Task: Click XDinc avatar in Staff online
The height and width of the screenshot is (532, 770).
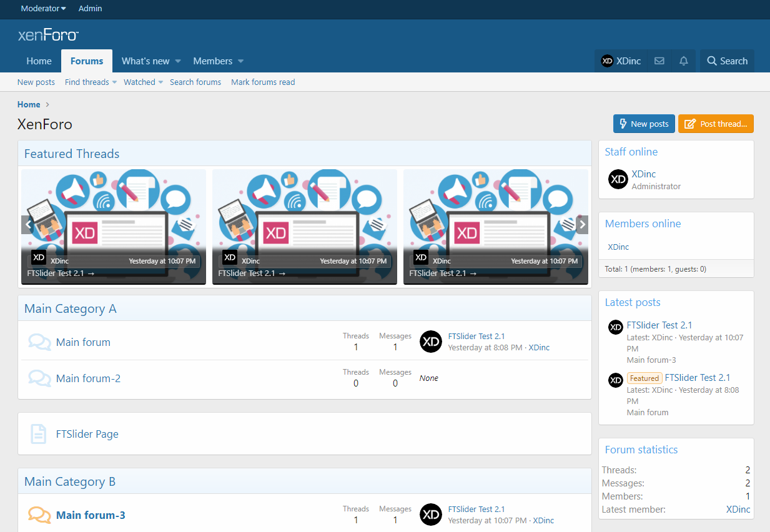Action: 618,179
